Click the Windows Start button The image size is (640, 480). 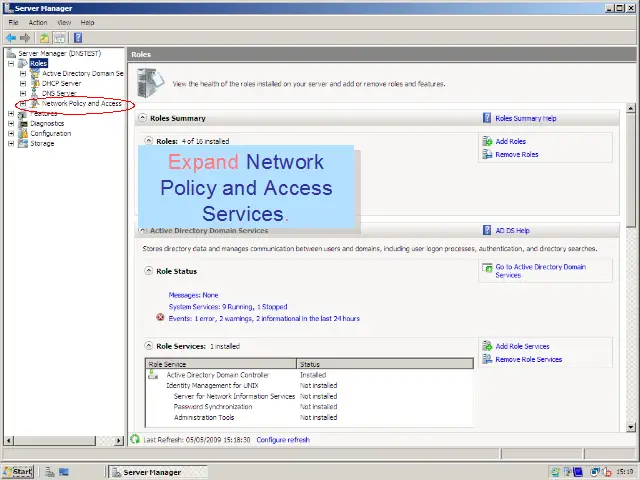click(18, 471)
